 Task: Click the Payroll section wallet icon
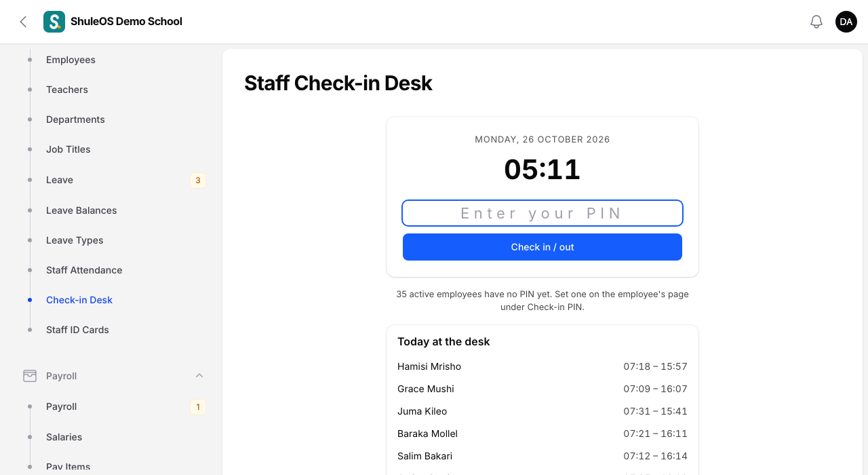(x=30, y=376)
